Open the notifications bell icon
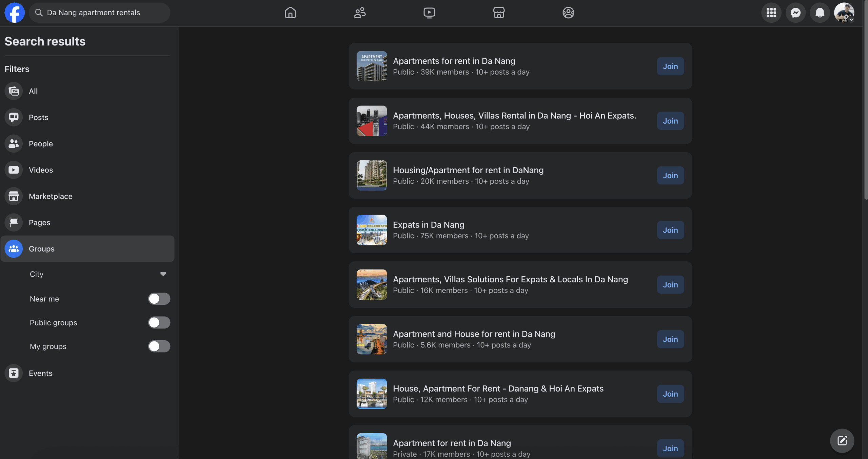Screen dimensions: 868x459 820,13
